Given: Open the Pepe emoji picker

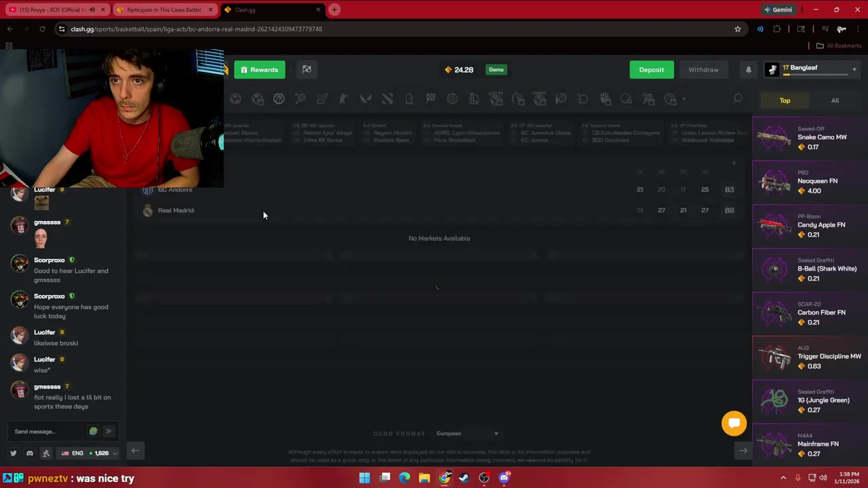Looking at the screenshot, I should coord(94,431).
